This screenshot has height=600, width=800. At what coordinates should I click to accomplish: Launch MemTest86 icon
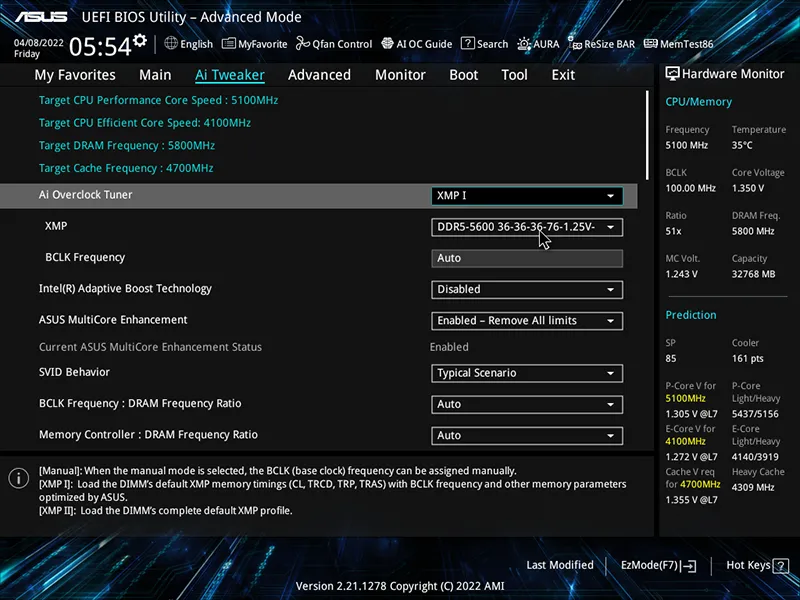coord(651,43)
